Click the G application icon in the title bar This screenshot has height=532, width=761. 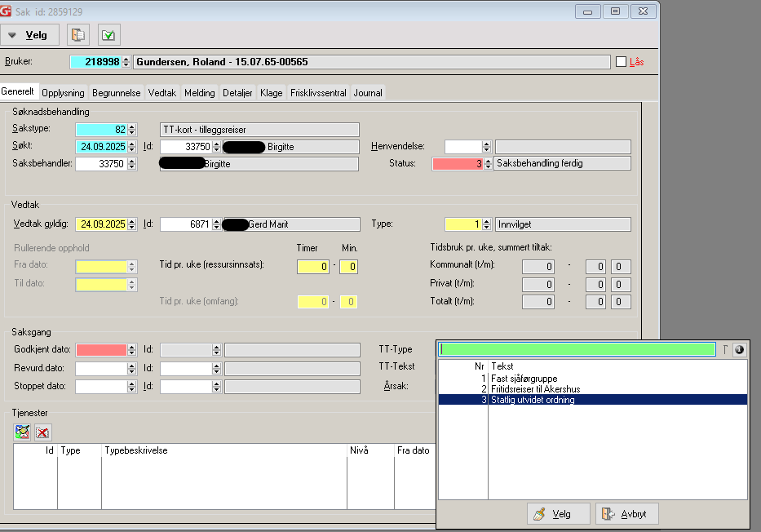coord(7,11)
